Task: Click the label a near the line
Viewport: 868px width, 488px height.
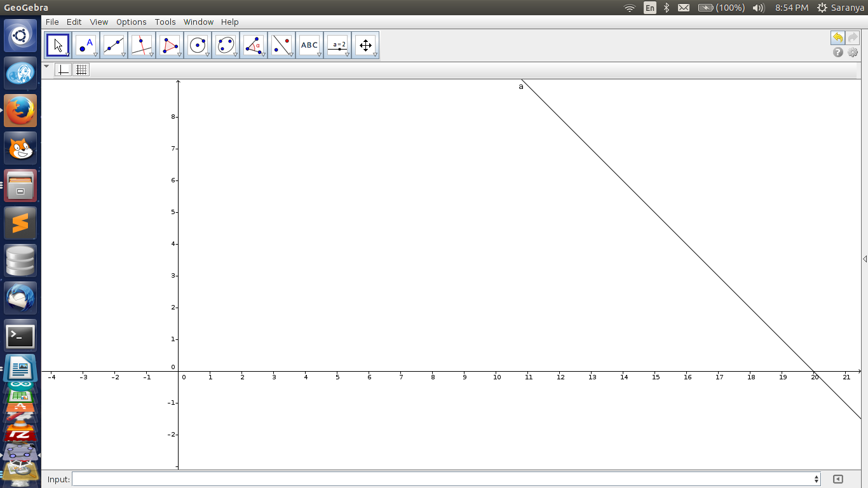Action: 521,86
